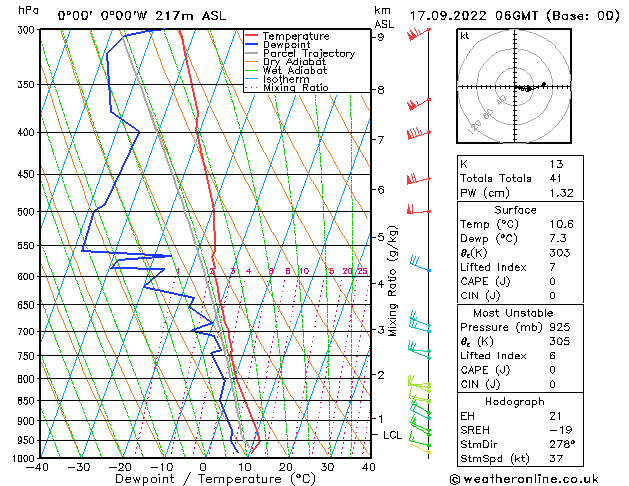
Task: Click the blue wind barb near 600 hPa
Action: (420, 263)
